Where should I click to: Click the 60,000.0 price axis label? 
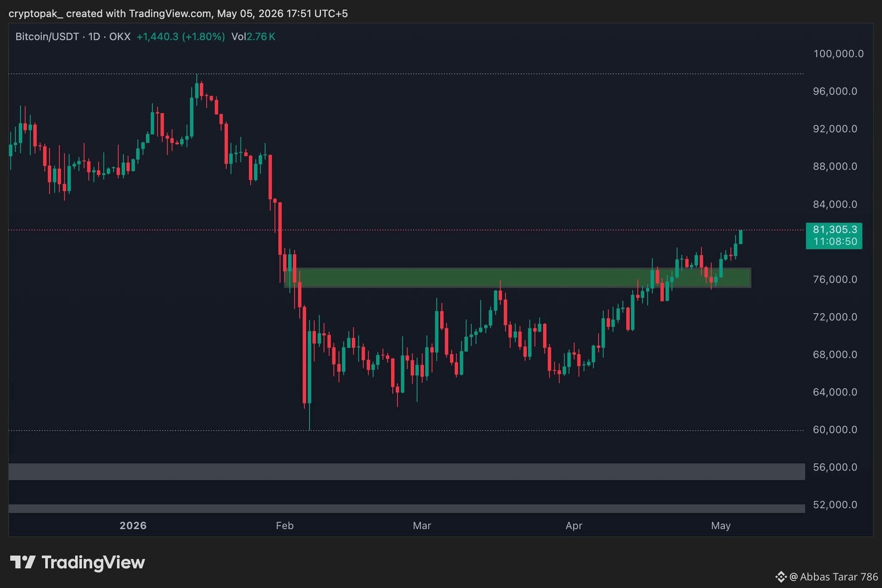835,430
